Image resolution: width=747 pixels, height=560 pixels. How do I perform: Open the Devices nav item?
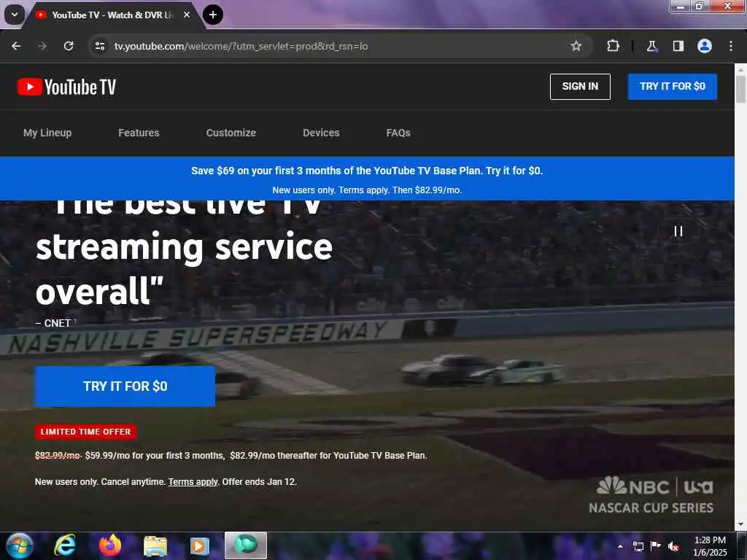(321, 133)
